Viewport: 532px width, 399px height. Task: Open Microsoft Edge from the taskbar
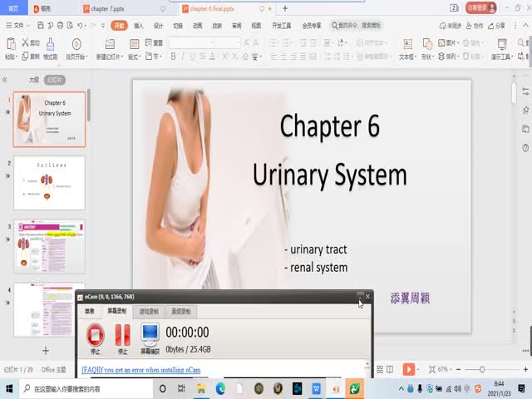[221, 388]
